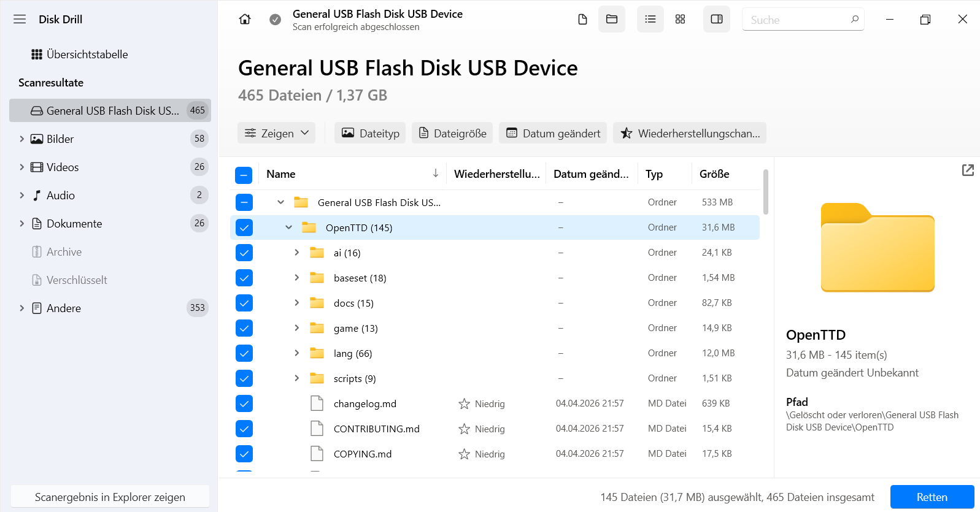
Task: Uncheck the COPYING.md checkbox
Action: point(244,454)
